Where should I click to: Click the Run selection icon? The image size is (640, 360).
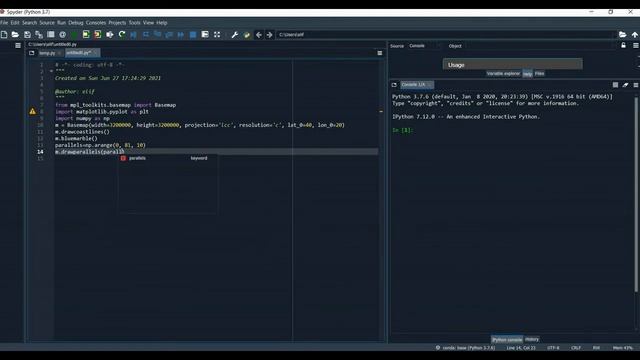click(x=110, y=35)
